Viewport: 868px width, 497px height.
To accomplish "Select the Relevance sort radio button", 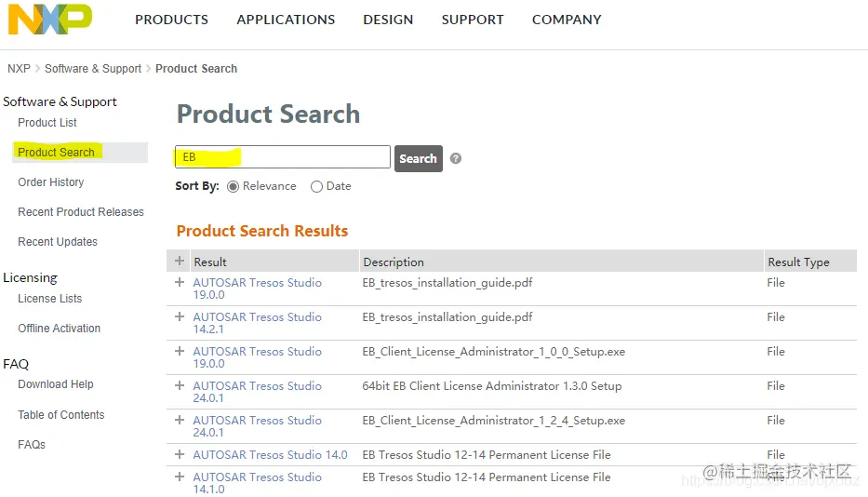I will (x=234, y=186).
